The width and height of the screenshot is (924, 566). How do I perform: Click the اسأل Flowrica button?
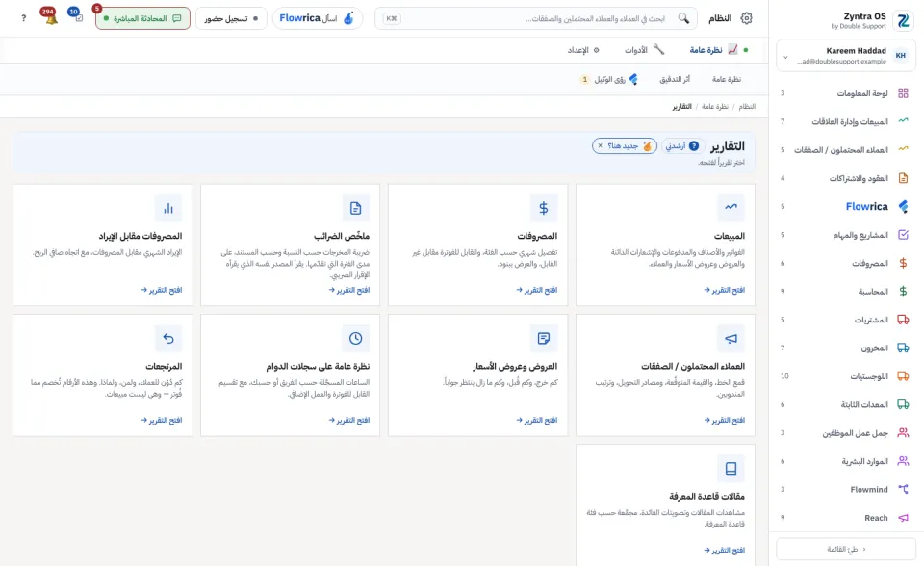click(317, 18)
